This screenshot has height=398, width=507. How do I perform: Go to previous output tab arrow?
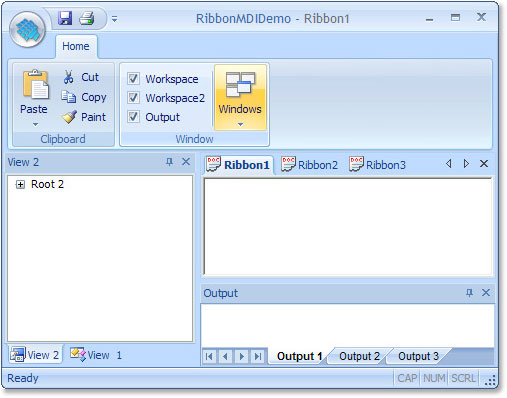pyautogui.click(x=226, y=357)
